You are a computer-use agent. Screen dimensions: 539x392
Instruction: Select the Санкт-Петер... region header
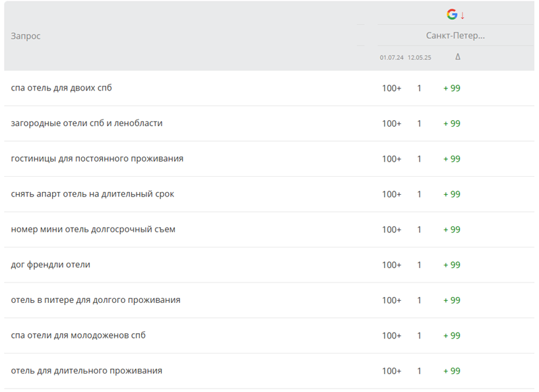[x=455, y=36]
